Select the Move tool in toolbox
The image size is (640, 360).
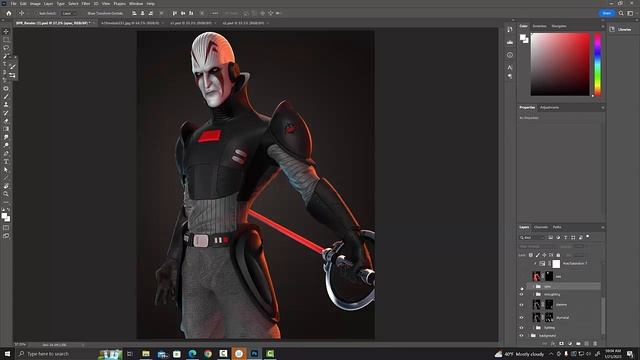6,31
